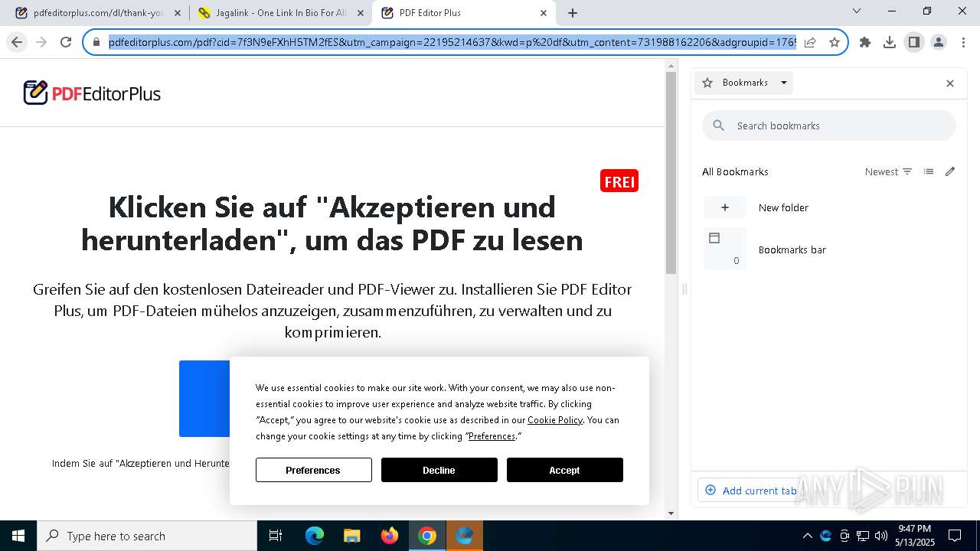Open the Downloads toolbar icon
980x551 pixels.
coord(890,42)
